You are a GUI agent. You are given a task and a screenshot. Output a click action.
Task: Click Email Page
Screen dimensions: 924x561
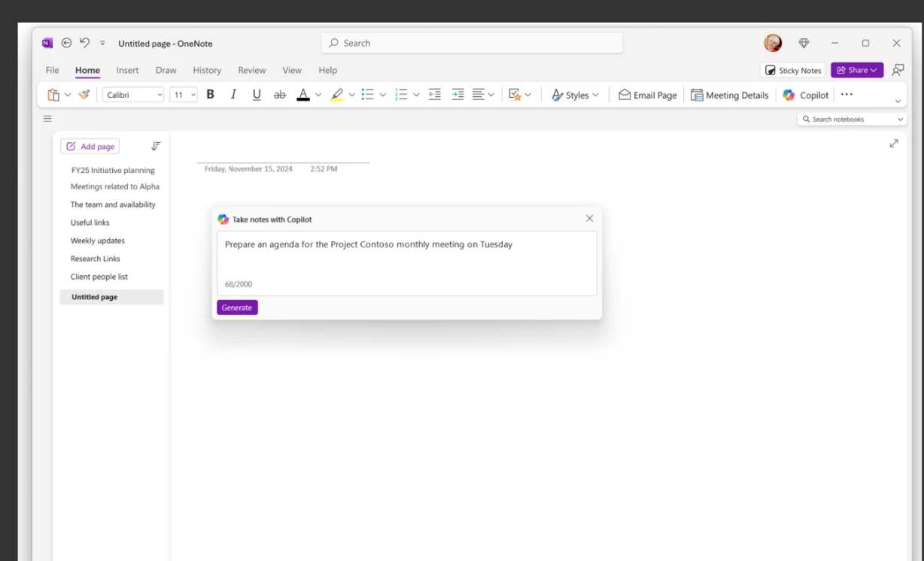pos(648,95)
